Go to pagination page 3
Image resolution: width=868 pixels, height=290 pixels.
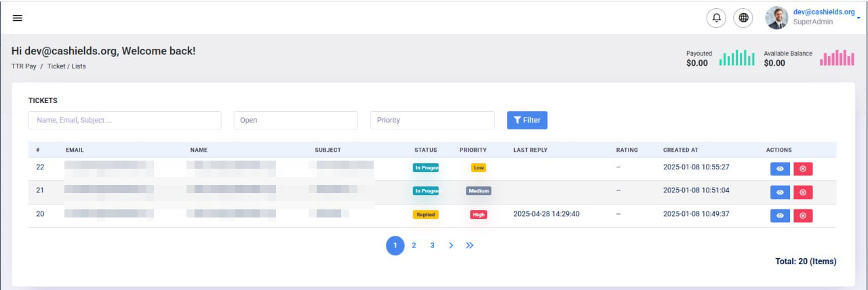pos(432,245)
